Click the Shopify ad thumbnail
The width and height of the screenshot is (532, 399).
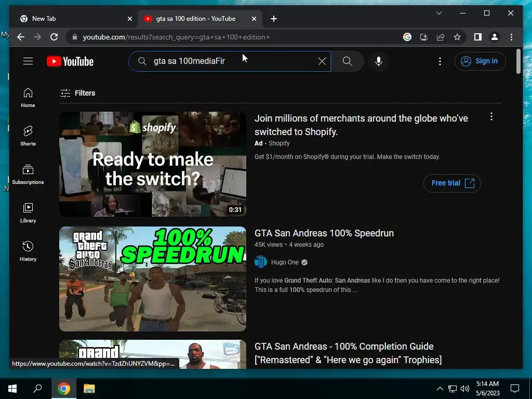pyautogui.click(x=153, y=164)
